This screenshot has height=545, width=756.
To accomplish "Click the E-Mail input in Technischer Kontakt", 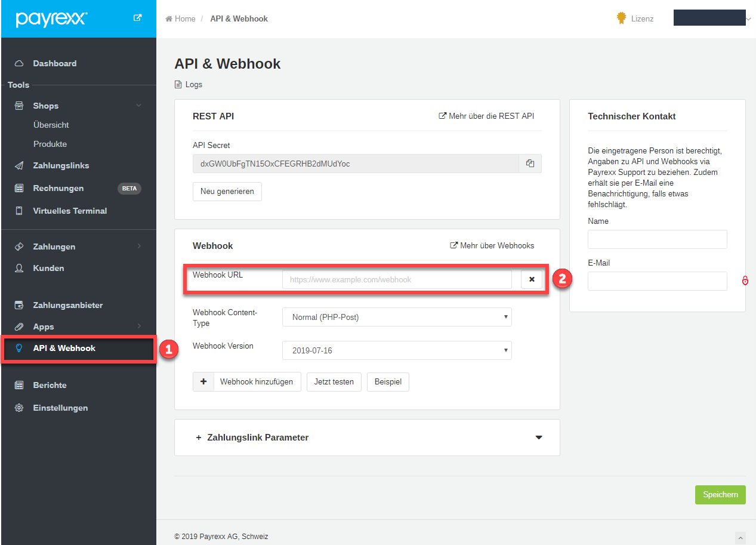I will (x=658, y=281).
